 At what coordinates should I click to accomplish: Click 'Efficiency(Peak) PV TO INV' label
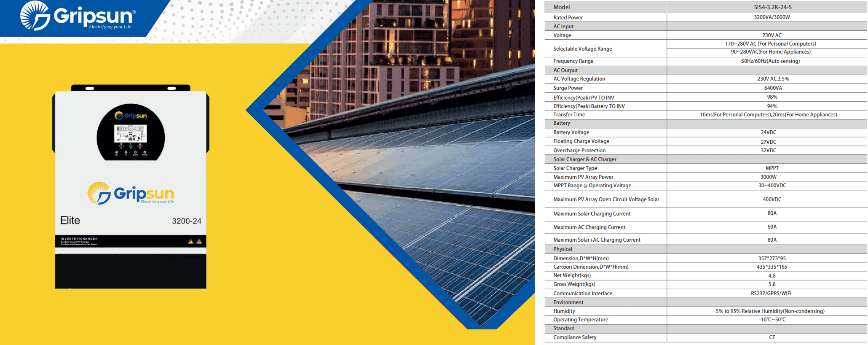pos(584,98)
